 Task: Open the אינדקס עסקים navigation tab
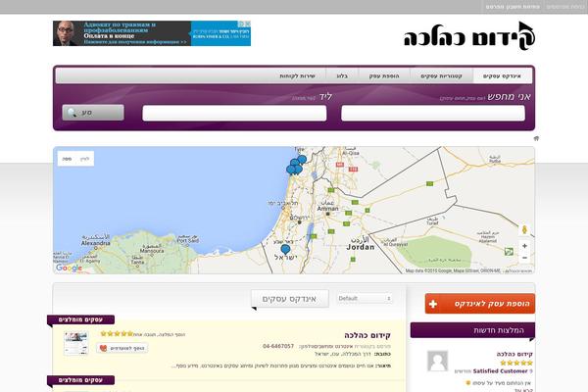click(502, 76)
